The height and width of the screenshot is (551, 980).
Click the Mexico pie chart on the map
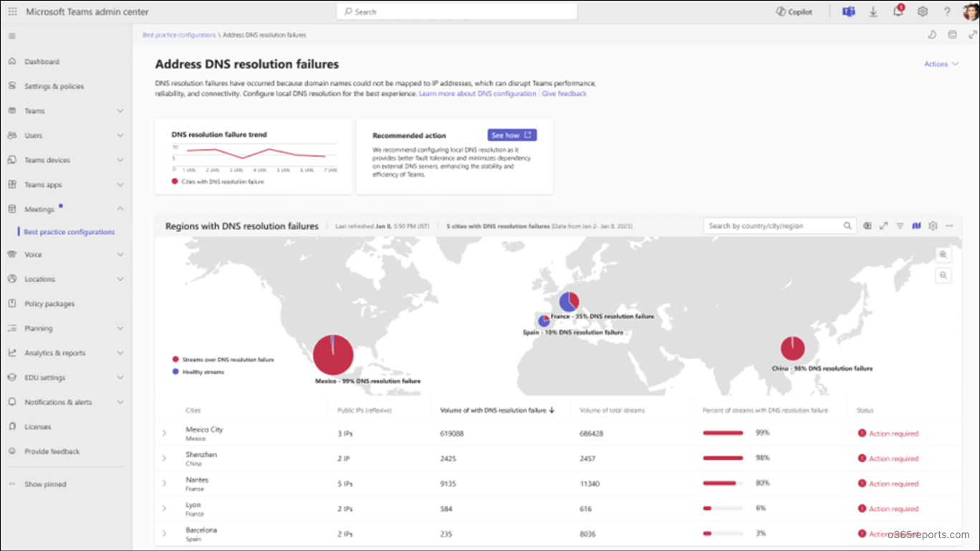coord(333,355)
